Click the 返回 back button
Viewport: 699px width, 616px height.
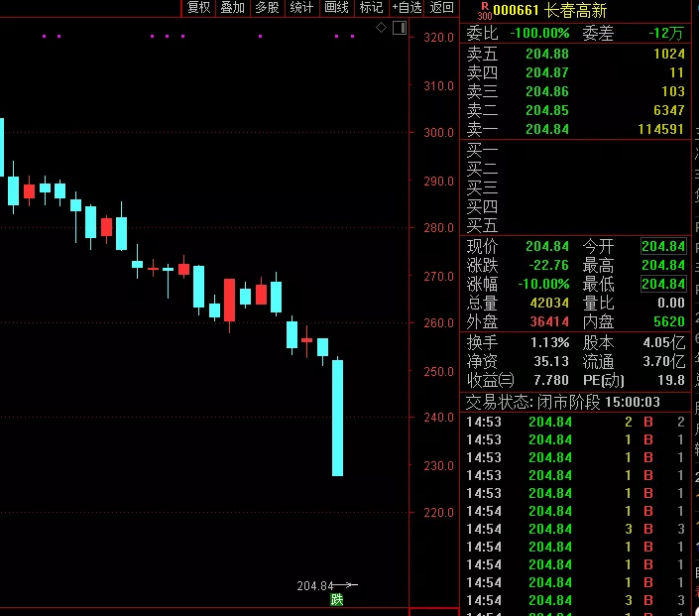click(x=441, y=8)
